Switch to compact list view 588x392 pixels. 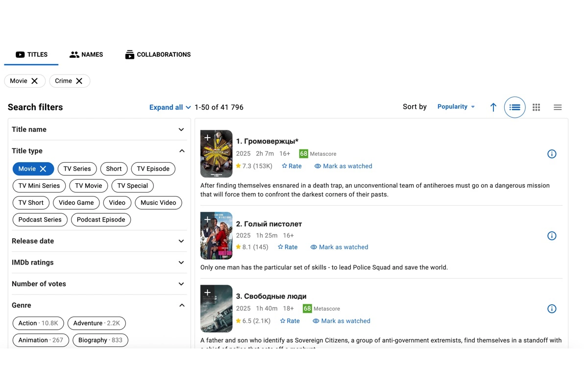click(x=558, y=107)
